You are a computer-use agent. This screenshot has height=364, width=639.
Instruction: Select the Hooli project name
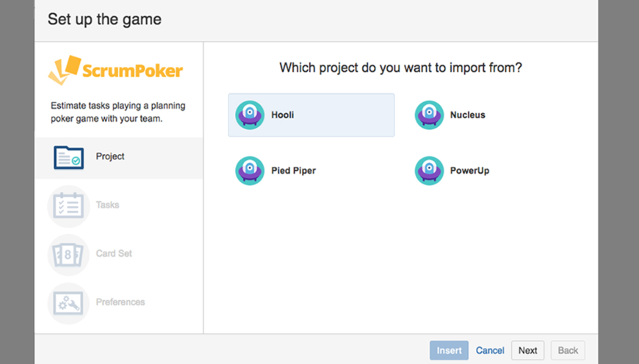point(283,115)
